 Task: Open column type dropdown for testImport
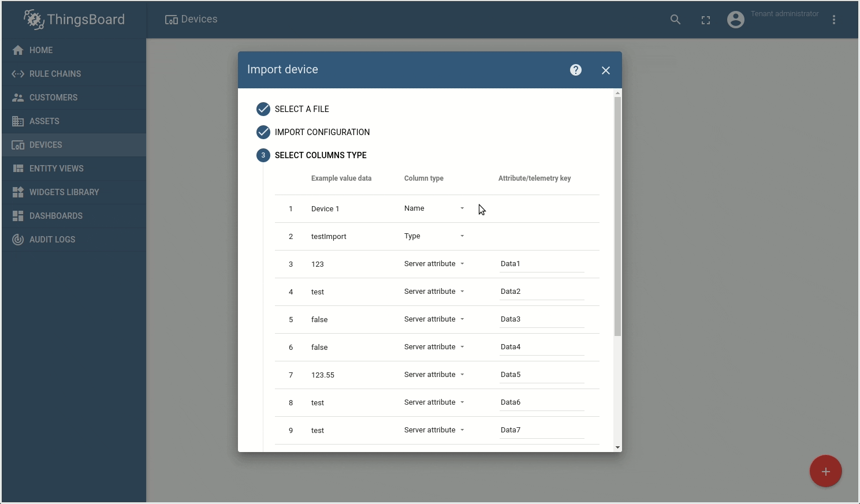[434, 236]
